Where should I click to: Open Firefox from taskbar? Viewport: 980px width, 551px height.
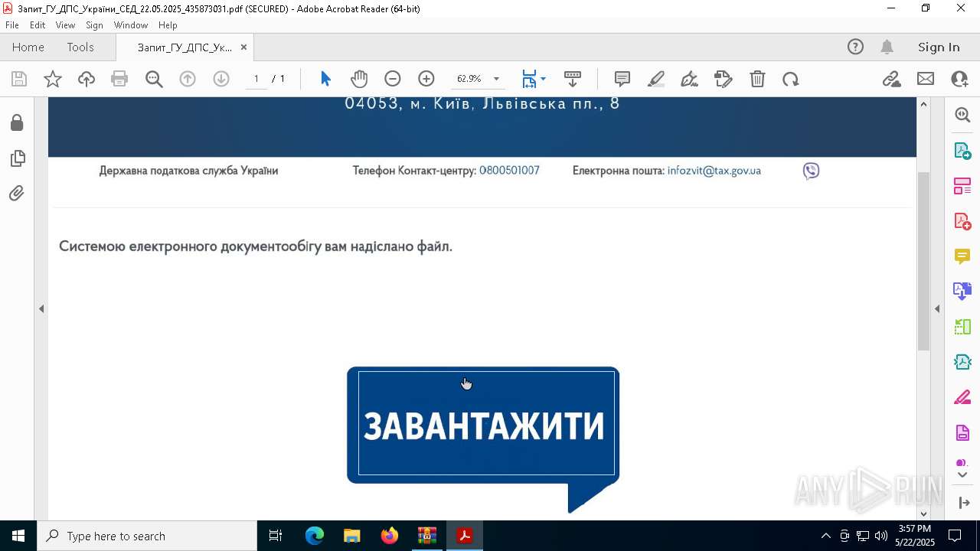point(390,536)
